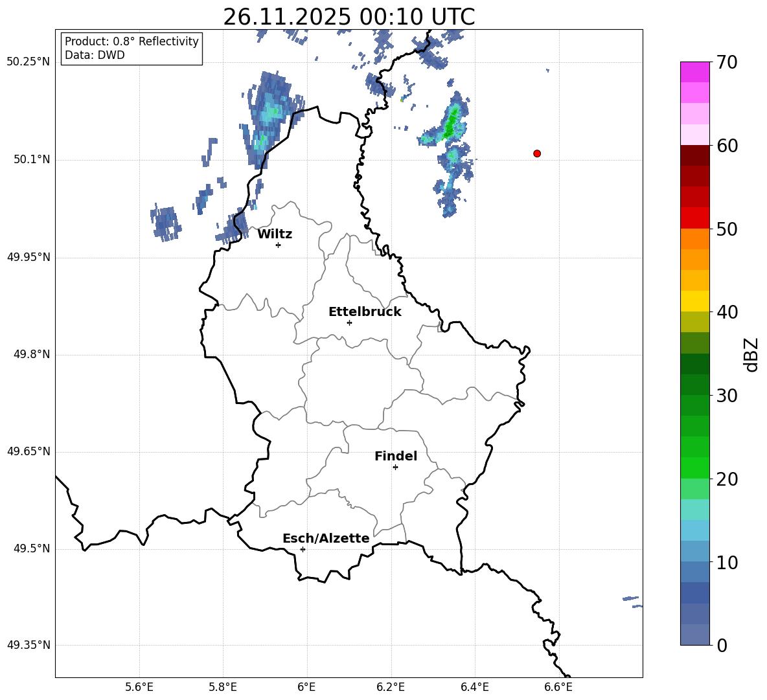767x700 pixels.
Task: Click the Findel station label
Action: click(x=396, y=456)
